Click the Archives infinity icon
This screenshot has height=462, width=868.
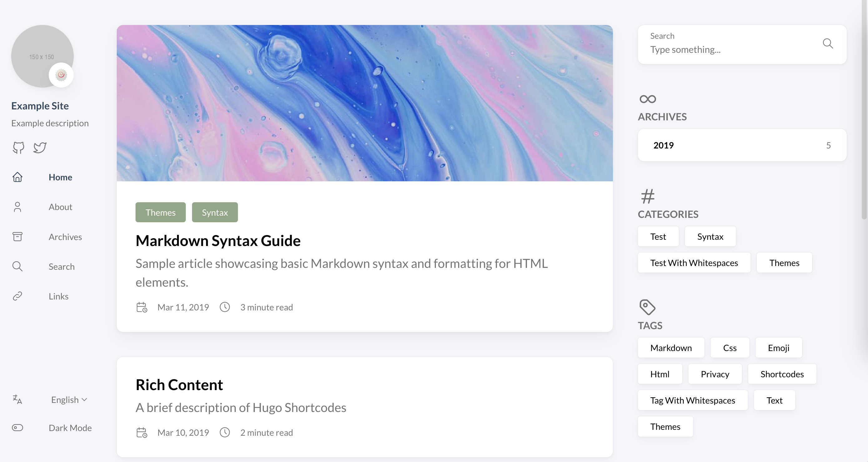coord(648,98)
